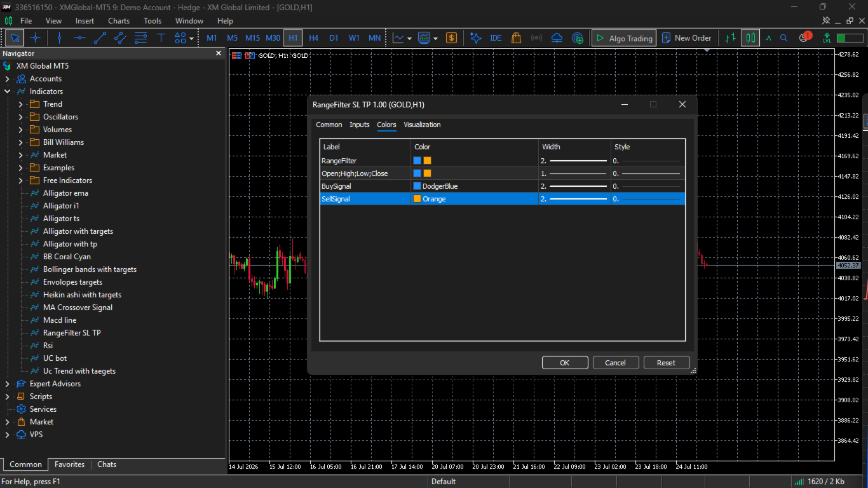Screen dimensions: 868x488
Task: Select RangeFilter SL TP indicator in Navigator
Action: click(72, 333)
